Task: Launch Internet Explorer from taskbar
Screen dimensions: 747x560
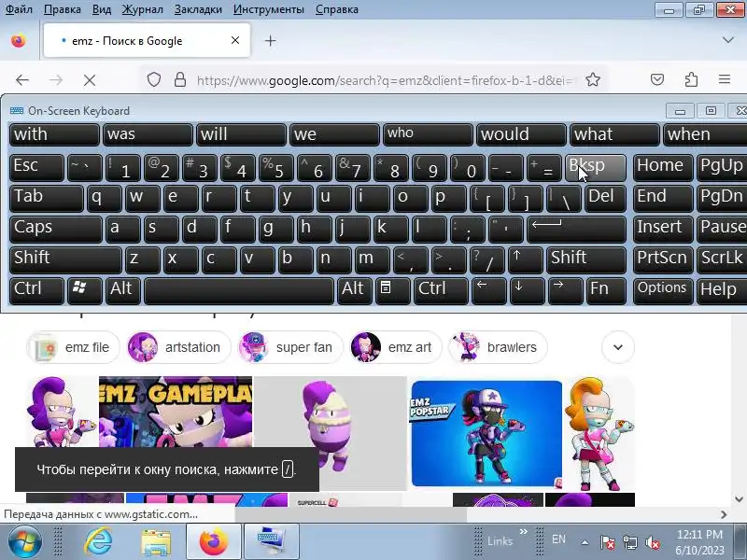Action: [x=98, y=541]
